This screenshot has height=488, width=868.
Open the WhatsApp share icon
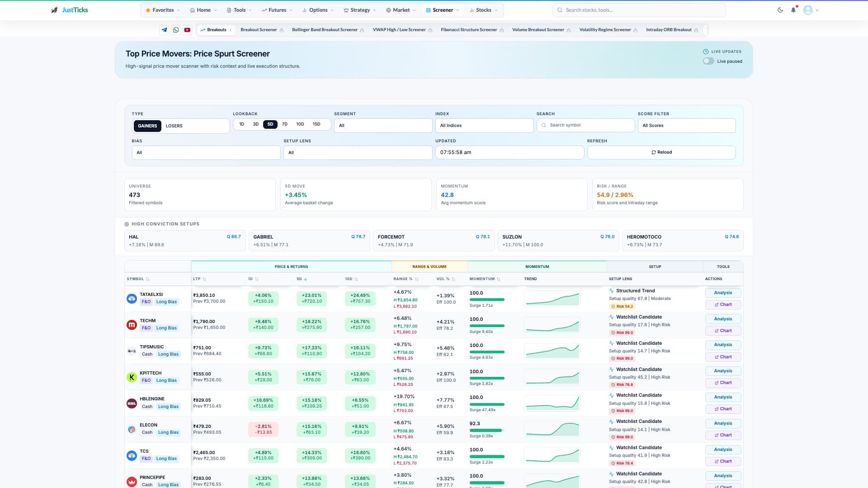coord(176,30)
